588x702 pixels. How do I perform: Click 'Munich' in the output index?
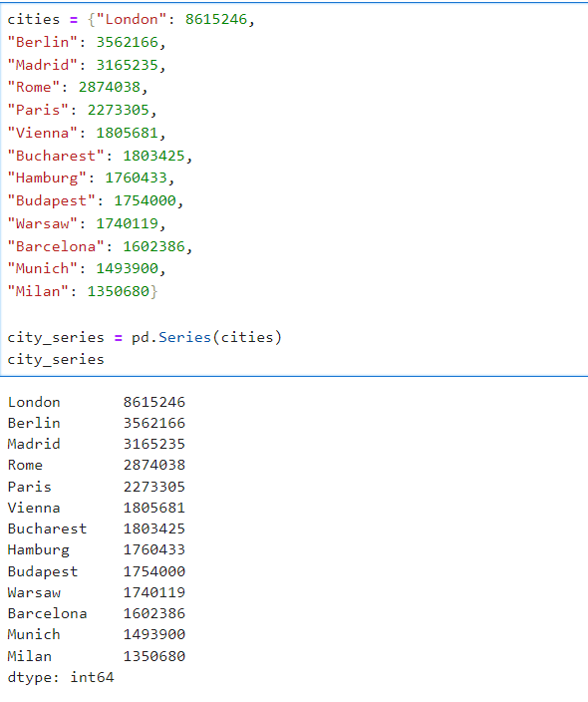click(x=34, y=634)
